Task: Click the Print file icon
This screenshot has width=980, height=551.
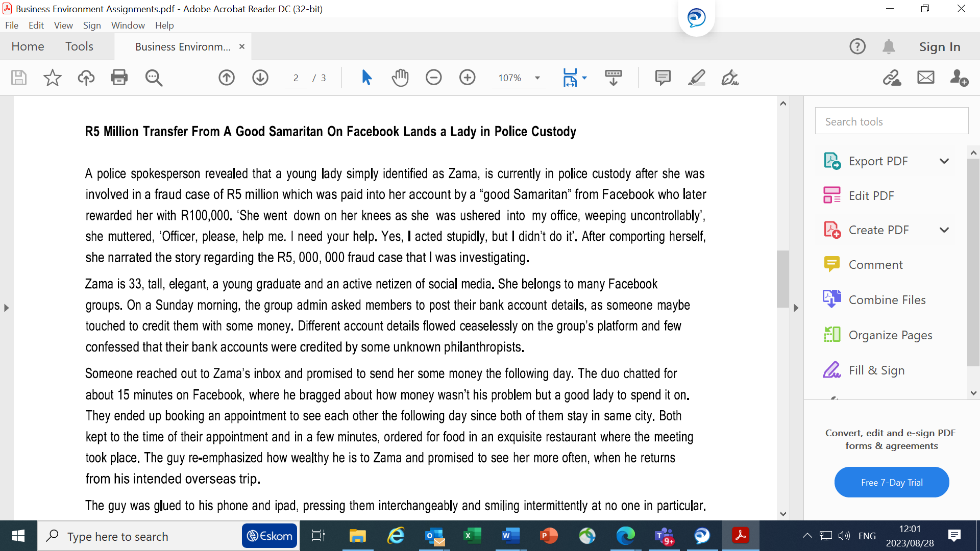Action: (x=119, y=78)
